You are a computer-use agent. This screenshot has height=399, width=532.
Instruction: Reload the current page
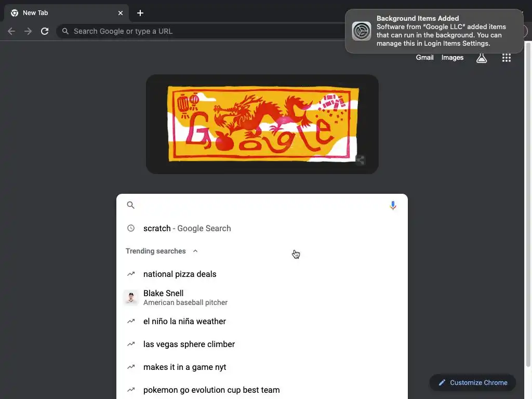[x=45, y=31]
